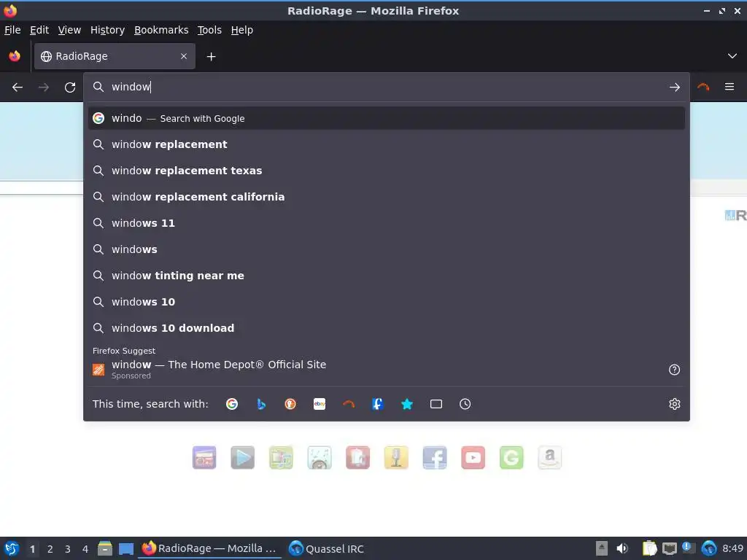747x560 pixels.
Task: Open the Tools menu
Action: [209, 30]
